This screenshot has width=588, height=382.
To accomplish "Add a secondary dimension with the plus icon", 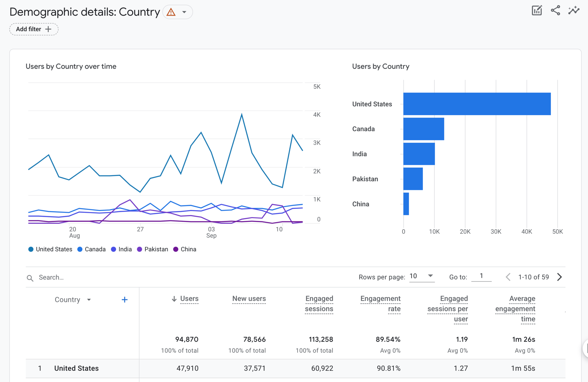I will (x=125, y=300).
